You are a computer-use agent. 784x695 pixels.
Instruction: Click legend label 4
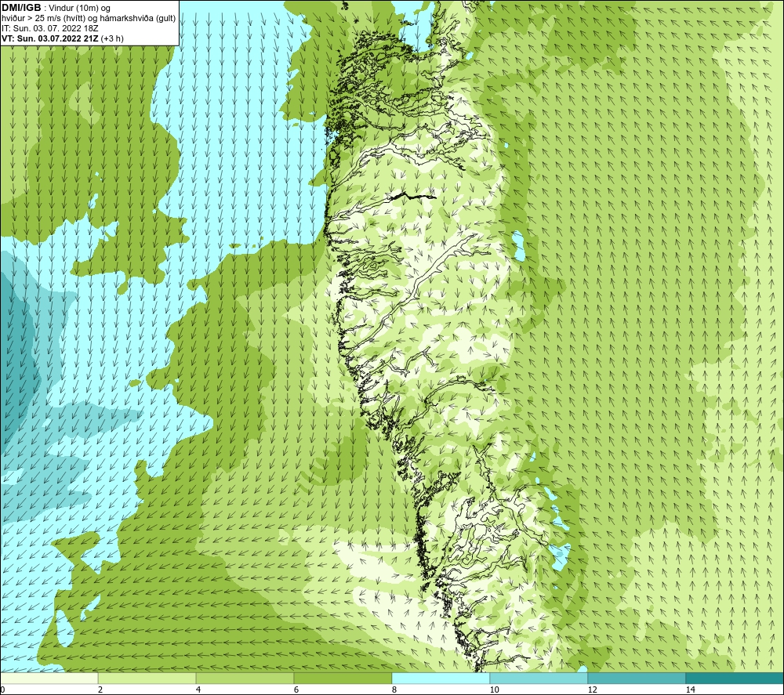[x=198, y=690]
